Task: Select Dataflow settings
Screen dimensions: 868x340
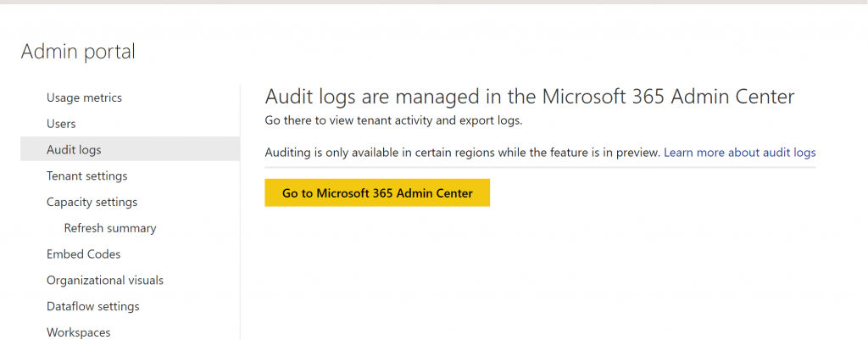Action: pos(93,306)
